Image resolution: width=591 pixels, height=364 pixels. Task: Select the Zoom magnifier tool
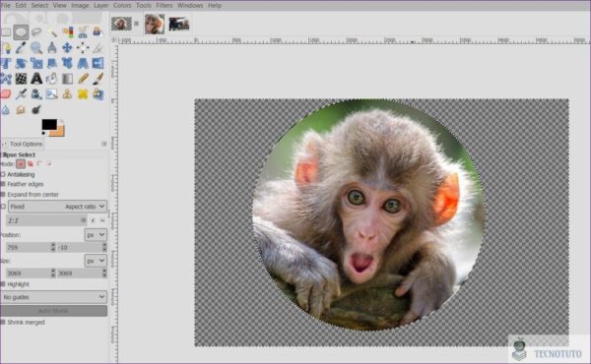[36, 48]
